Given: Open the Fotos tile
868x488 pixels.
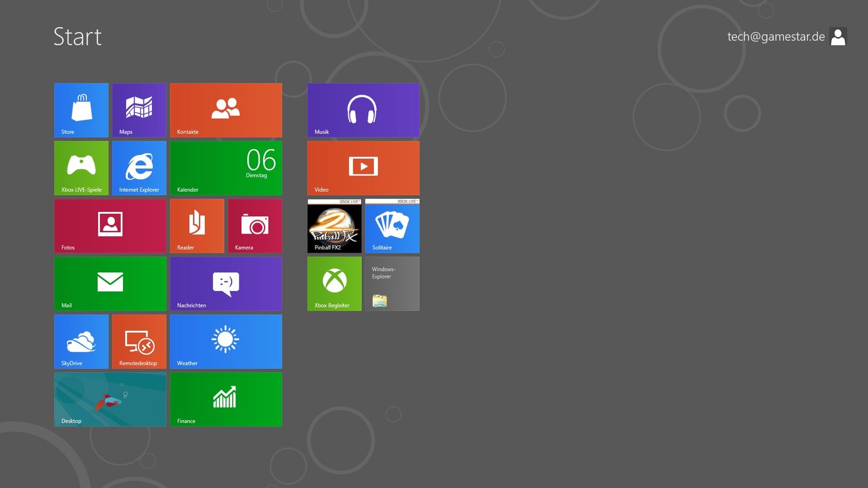Looking at the screenshot, I should (110, 226).
